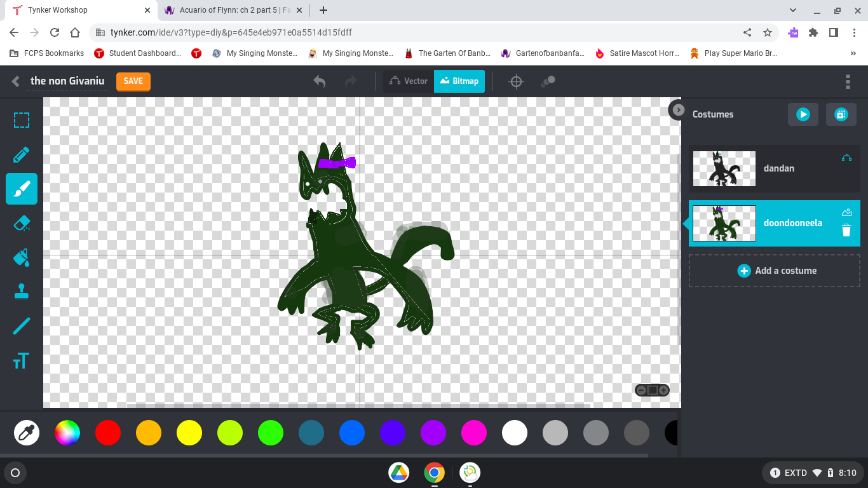Open Student Dashboard bookmark
868x488 pixels.
point(138,53)
